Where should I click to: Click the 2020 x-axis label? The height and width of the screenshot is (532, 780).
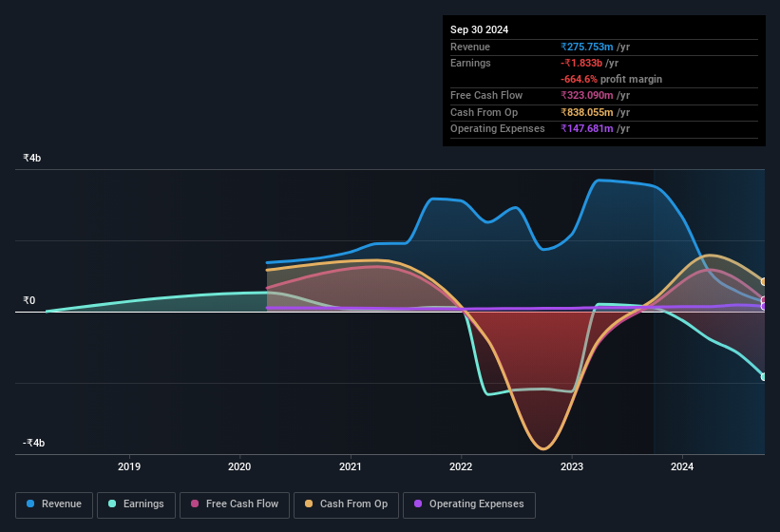[x=239, y=466]
